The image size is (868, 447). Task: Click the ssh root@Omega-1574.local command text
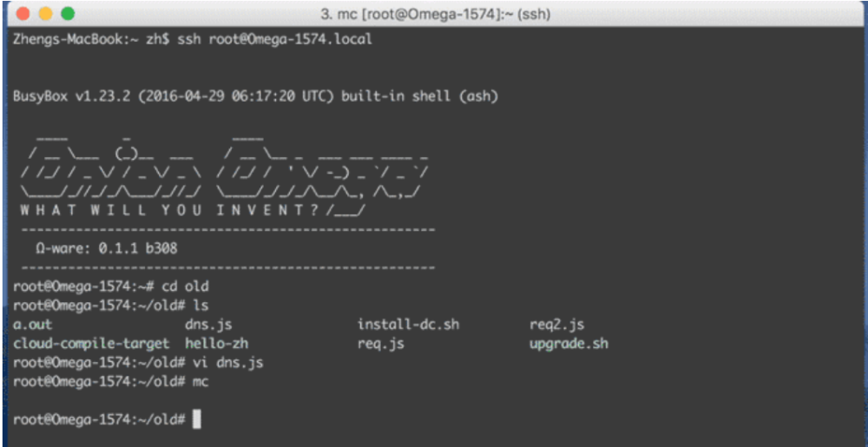tap(275, 41)
